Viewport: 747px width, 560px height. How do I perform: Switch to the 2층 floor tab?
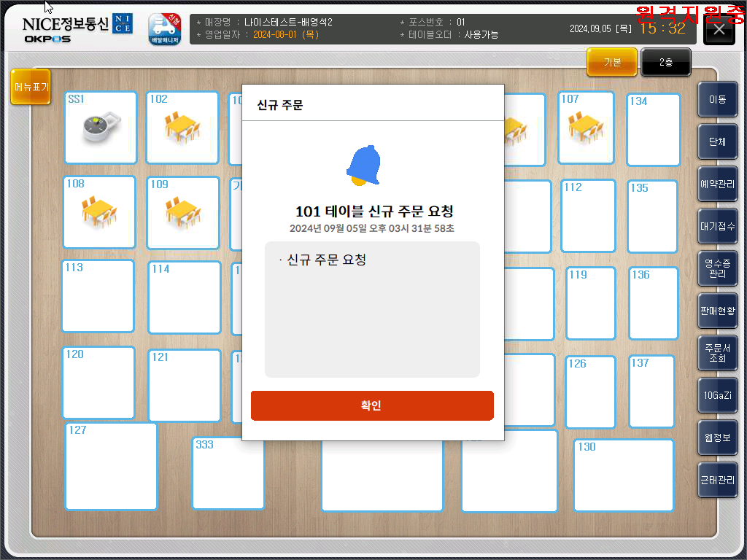[x=666, y=63]
